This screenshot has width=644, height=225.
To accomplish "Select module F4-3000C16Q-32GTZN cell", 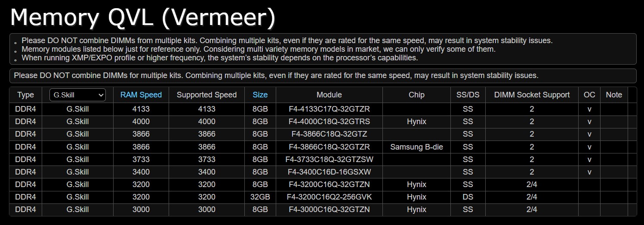I will tap(329, 209).
